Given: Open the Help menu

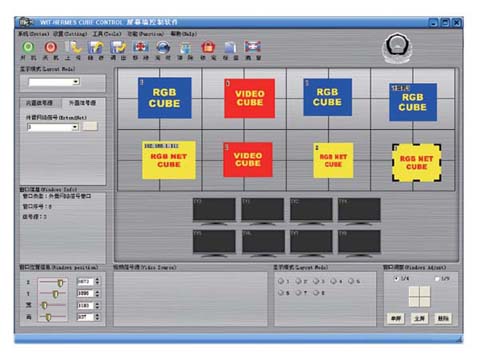Looking at the screenshot, I should (x=184, y=34).
